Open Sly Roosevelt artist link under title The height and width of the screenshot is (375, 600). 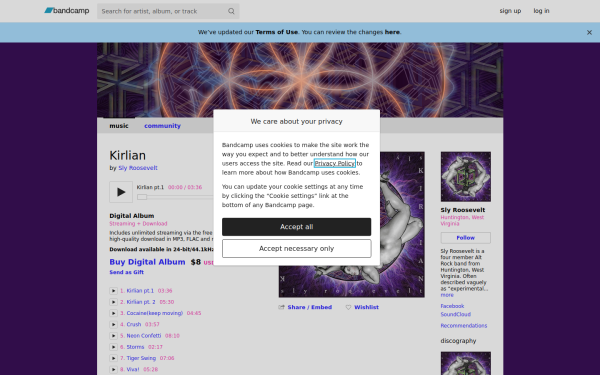point(138,168)
